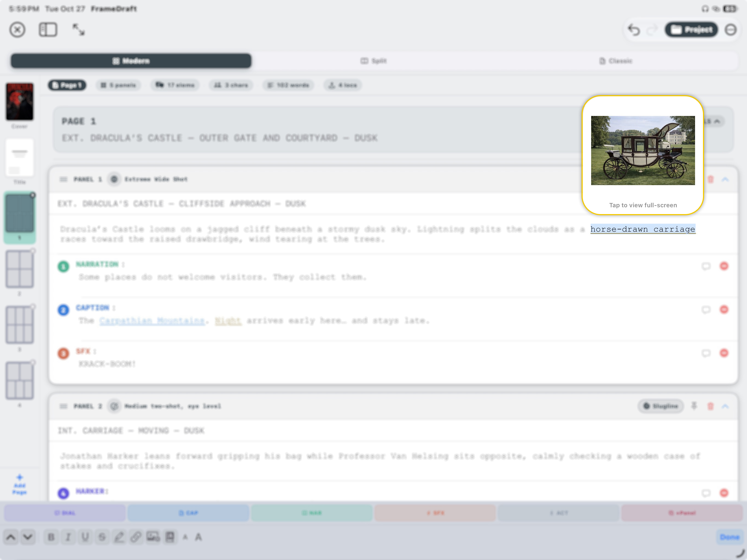Open the Project button
This screenshot has height=560, width=747.
[691, 30]
